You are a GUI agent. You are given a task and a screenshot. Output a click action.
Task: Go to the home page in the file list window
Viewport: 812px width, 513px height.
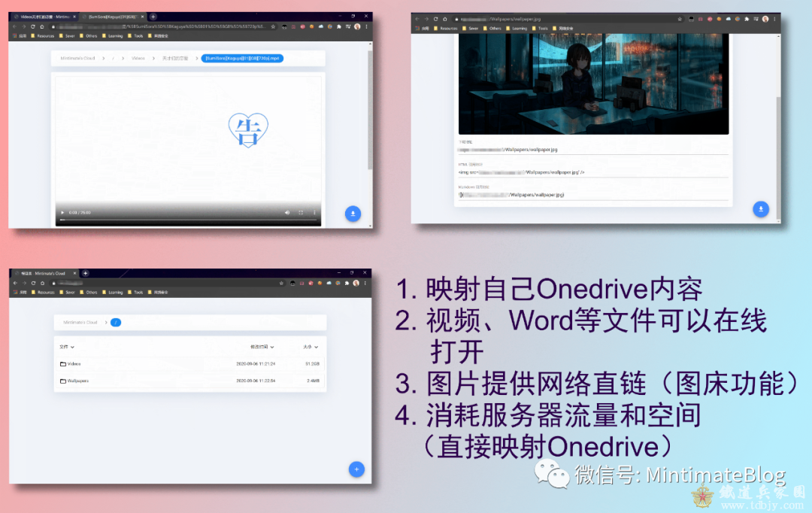[x=42, y=283]
